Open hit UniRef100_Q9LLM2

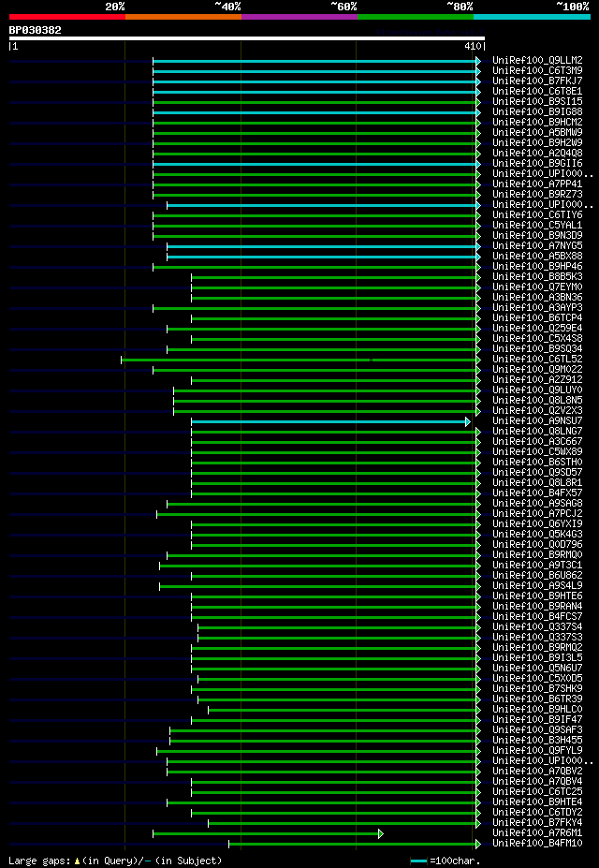click(537, 60)
